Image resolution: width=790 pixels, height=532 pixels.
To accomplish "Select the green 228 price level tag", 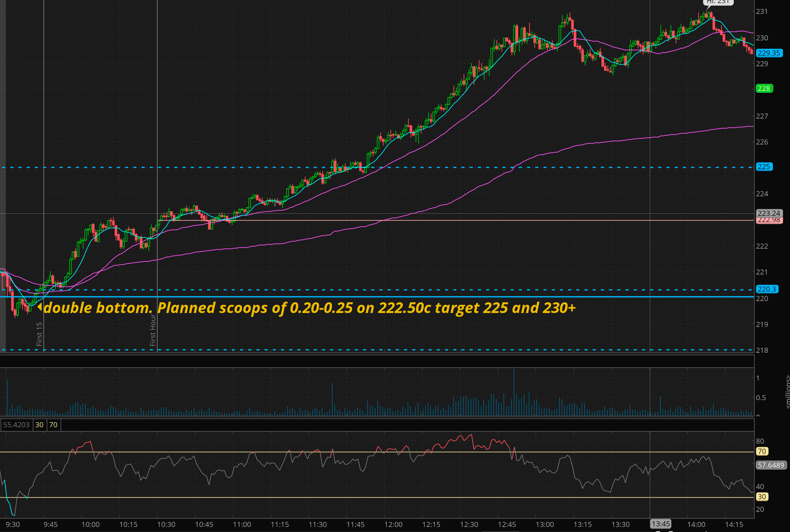I will coord(764,88).
